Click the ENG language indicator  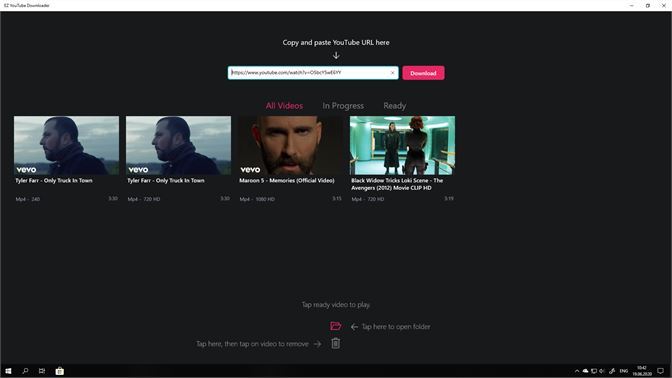pos(624,371)
